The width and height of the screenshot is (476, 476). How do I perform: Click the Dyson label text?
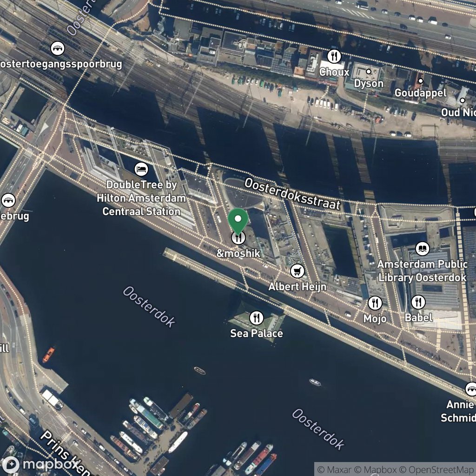[369, 84]
